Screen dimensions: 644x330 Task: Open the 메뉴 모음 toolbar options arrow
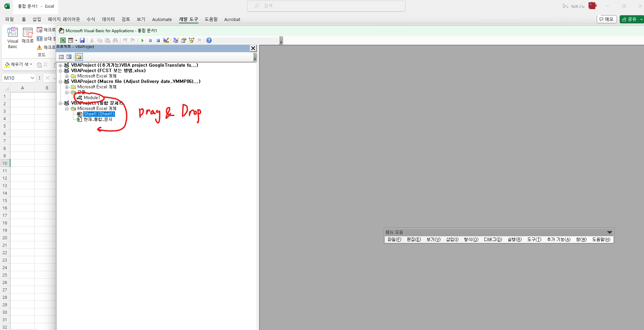click(x=609, y=232)
